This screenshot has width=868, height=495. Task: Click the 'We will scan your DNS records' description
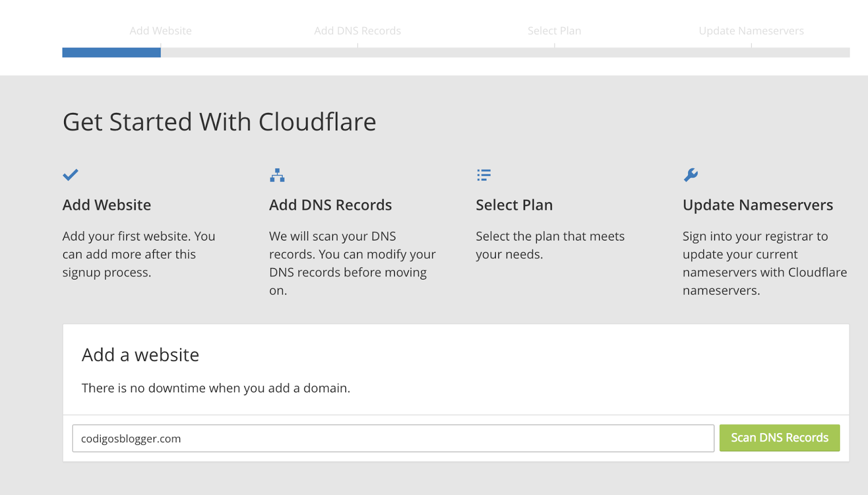point(353,263)
